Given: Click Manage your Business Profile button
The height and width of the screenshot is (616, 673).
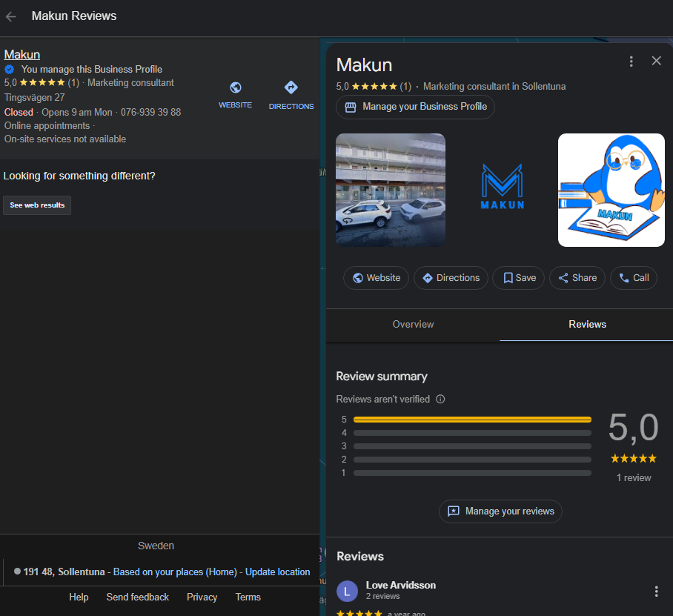Looking at the screenshot, I should click(x=415, y=107).
